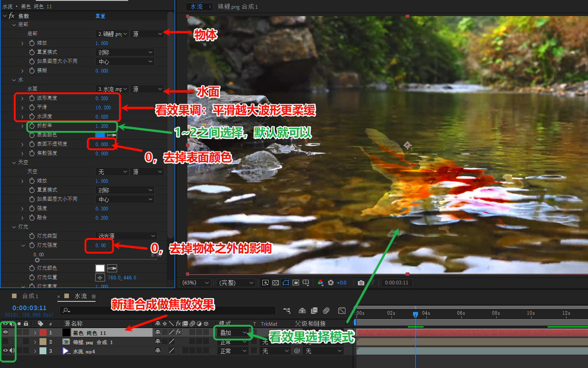Toggle the 焦散 effect fx switch

click(x=11, y=16)
